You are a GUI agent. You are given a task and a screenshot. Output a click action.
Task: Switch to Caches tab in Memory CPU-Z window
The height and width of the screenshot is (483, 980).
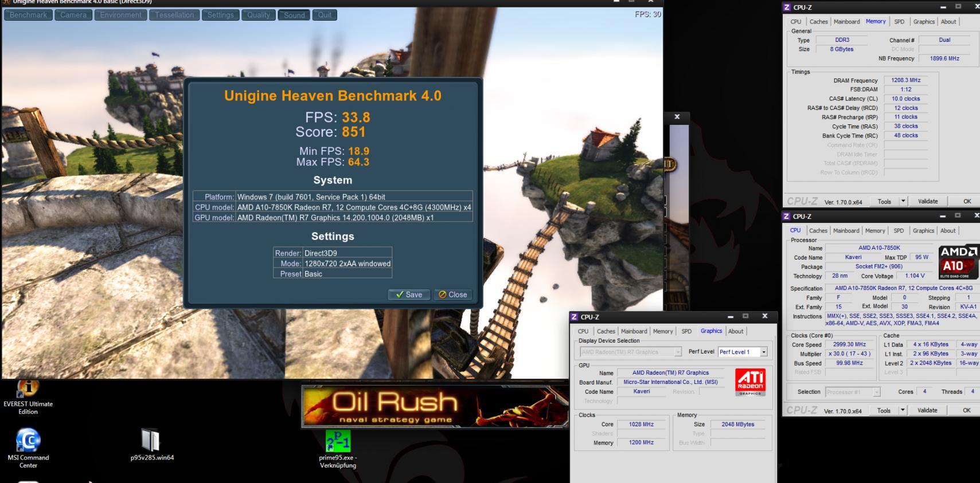click(818, 22)
